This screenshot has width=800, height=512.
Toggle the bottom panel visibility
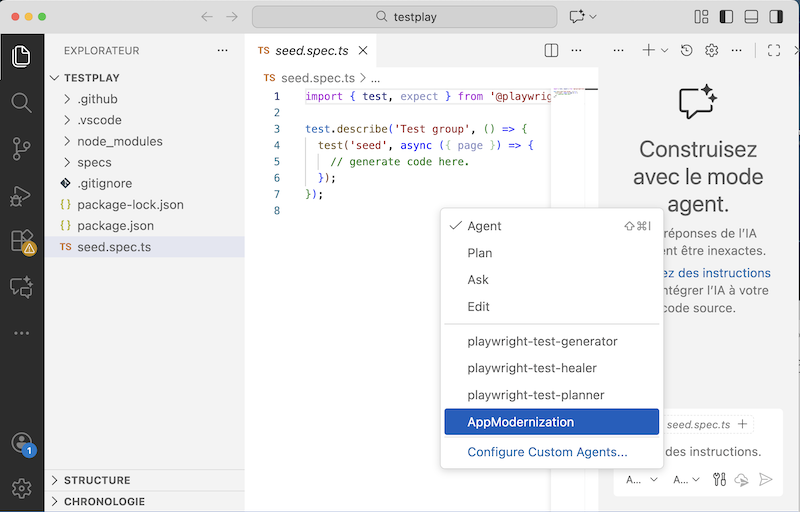[751, 17]
